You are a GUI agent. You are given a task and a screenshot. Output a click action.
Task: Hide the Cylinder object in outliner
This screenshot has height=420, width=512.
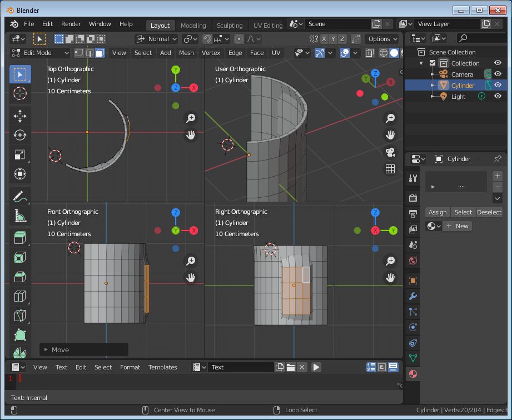[498, 85]
